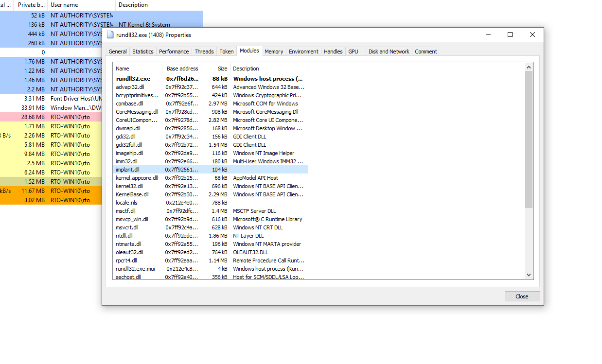Select ntdll.dll module
Image resolution: width=602 pixels, height=364 pixels.
211,236
